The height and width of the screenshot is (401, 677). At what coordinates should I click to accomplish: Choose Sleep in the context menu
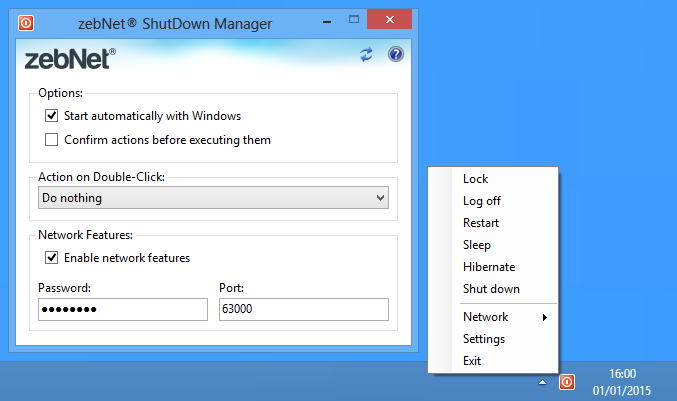[x=477, y=245]
